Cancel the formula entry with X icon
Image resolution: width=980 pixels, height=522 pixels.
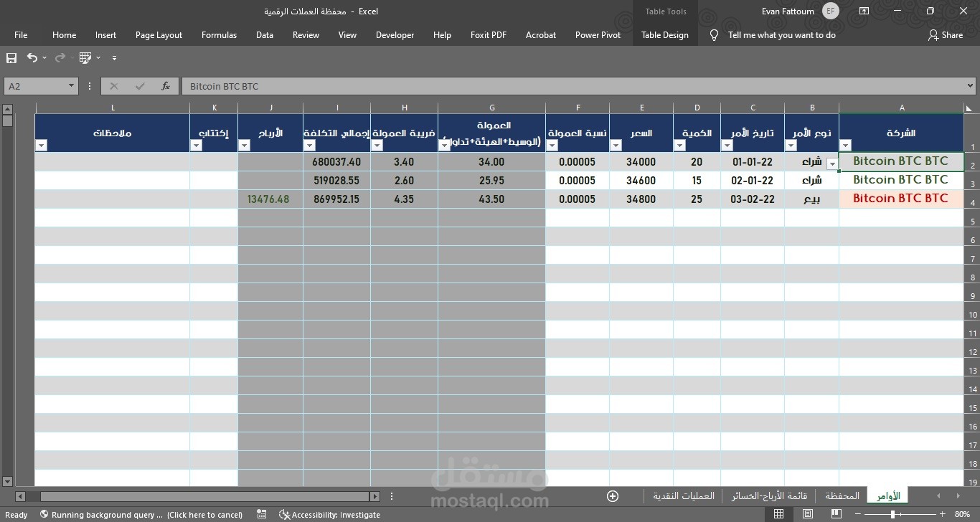tap(114, 86)
